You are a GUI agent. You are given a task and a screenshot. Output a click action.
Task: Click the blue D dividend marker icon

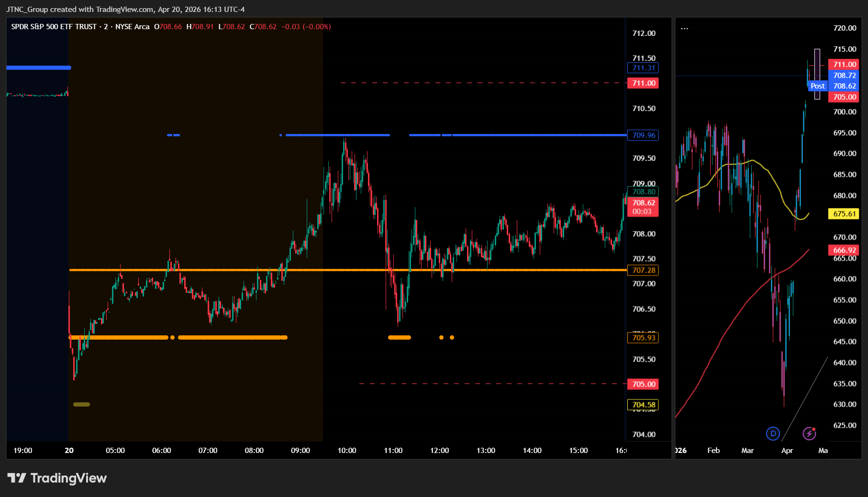(x=773, y=433)
